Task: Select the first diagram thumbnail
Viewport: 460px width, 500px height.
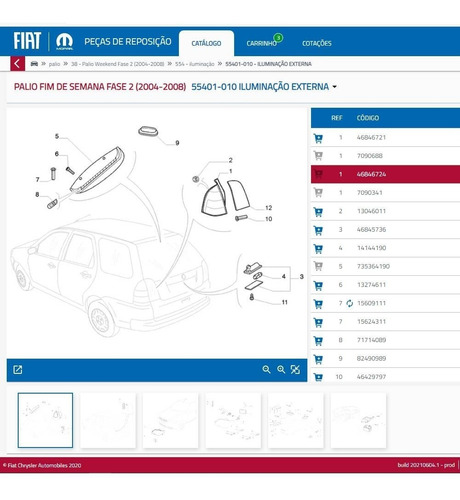Action: (45, 420)
